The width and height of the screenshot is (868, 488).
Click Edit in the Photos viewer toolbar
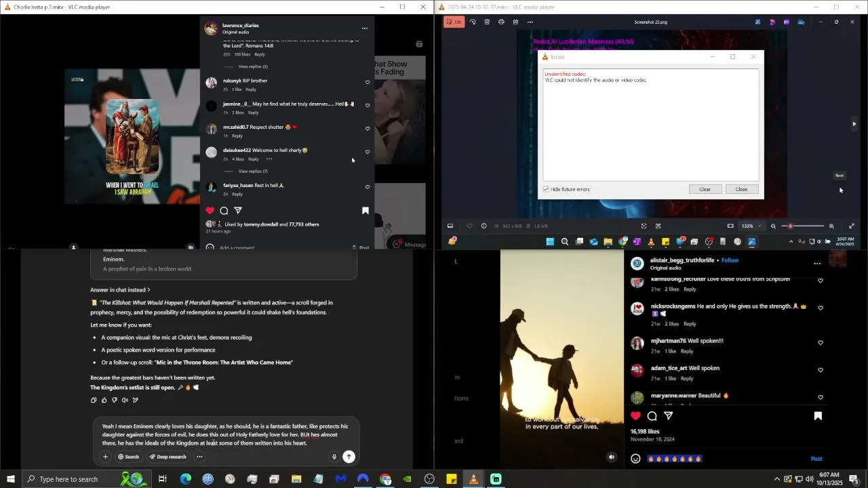[454, 22]
